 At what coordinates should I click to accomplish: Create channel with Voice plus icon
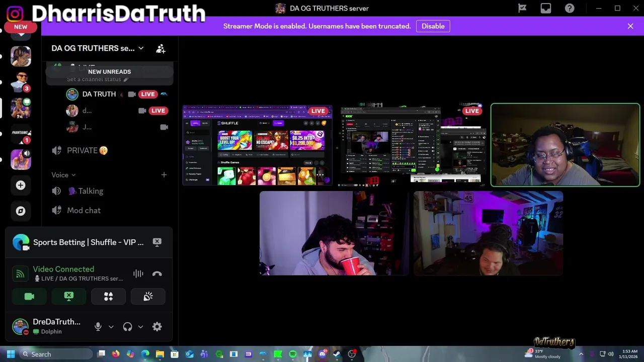(164, 174)
